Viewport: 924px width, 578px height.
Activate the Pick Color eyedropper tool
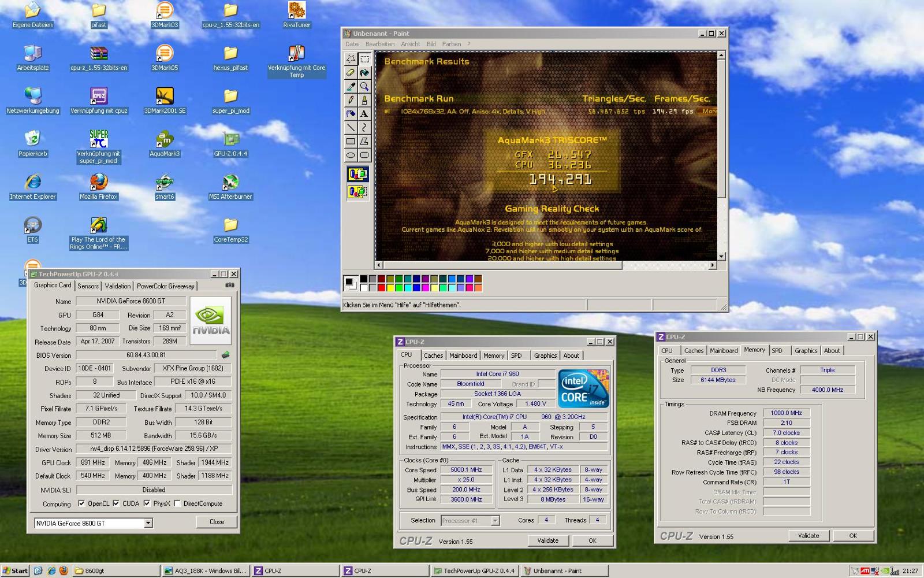[x=351, y=86]
